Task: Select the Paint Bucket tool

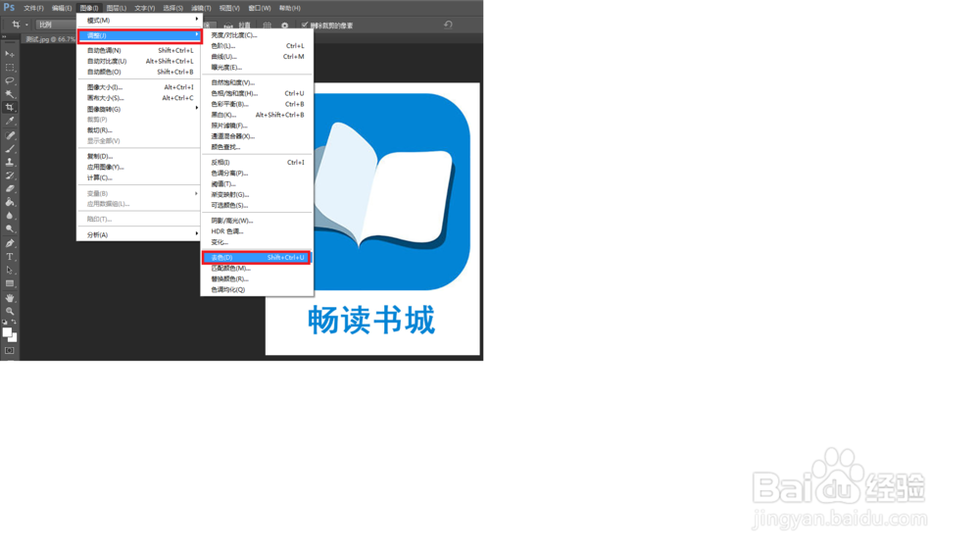Action: 10,202
